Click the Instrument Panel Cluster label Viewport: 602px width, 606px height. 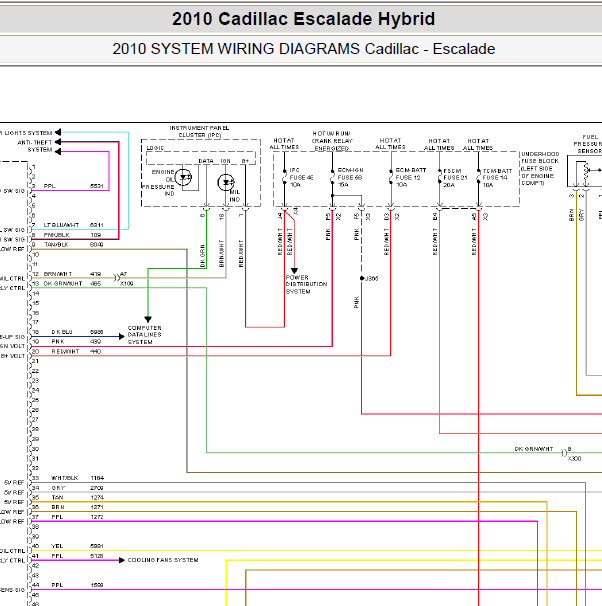pos(199,131)
